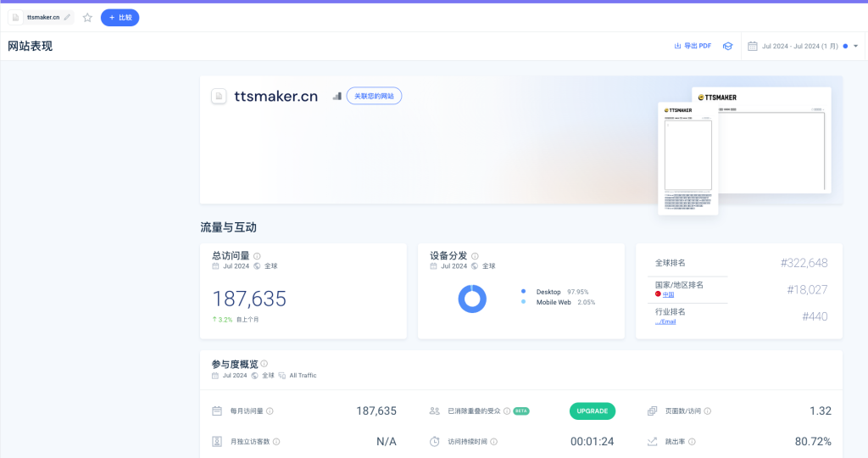This screenshot has width=868, height=458.
Task: Click the BETA badge
Action: point(521,411)
